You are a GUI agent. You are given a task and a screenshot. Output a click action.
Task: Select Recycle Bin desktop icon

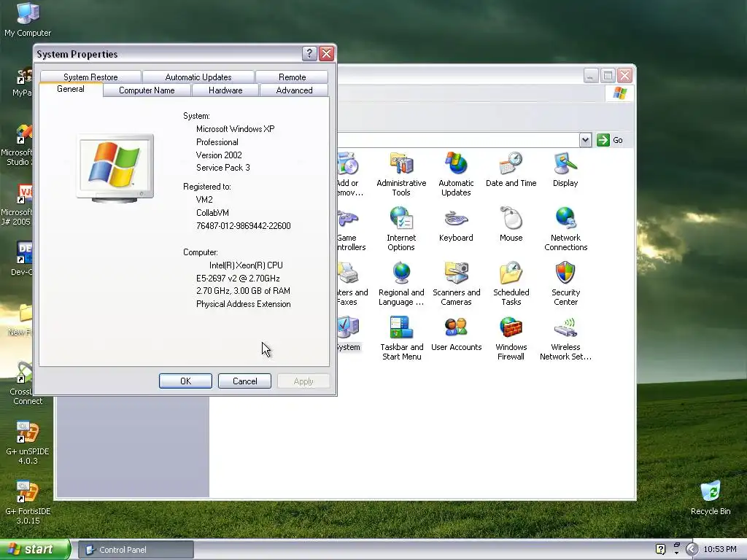click(711, 497)
